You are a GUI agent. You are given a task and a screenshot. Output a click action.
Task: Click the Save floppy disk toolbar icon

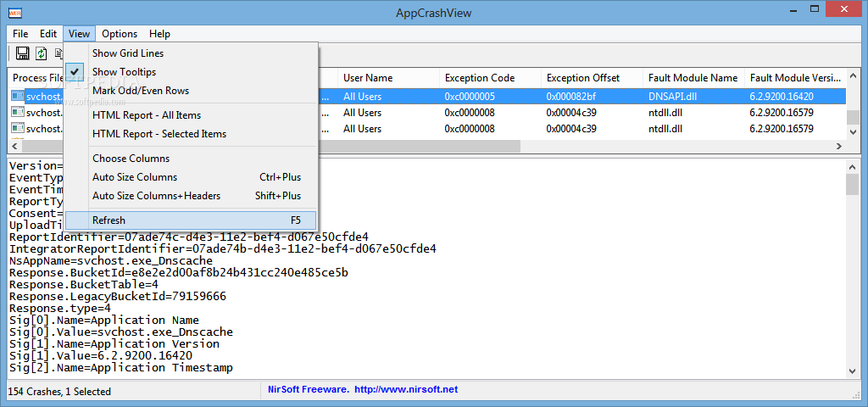(23, 53)
